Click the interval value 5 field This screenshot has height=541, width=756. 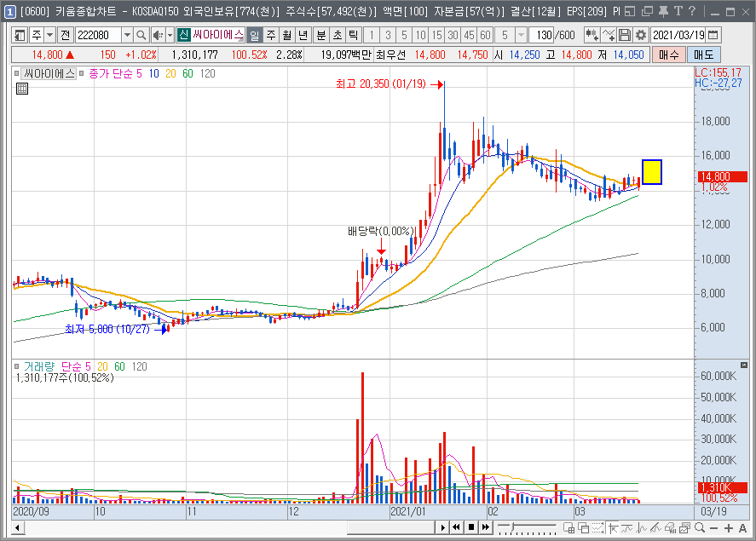coord(505,35)
